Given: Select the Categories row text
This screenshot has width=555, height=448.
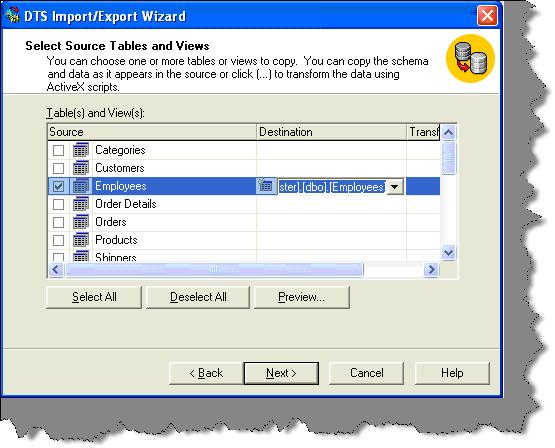Looking at the screenshot, I should click(120, 150).
